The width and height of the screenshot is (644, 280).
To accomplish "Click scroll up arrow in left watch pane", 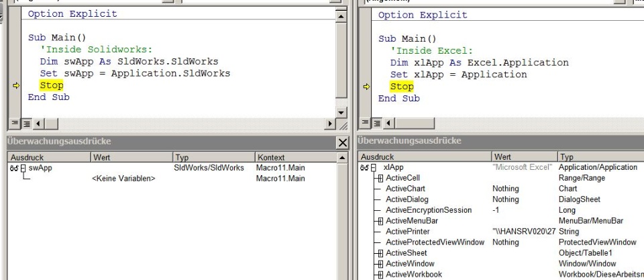I will pos(342,158).
